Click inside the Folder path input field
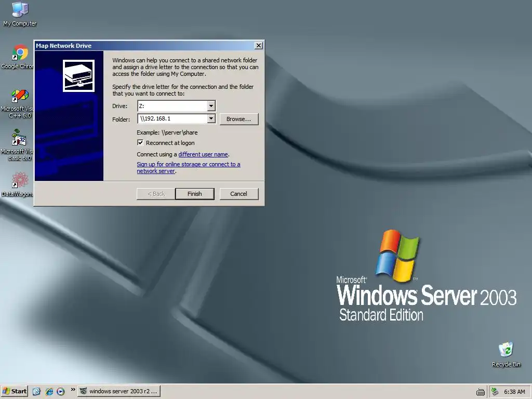 click(x=172, y=118)
